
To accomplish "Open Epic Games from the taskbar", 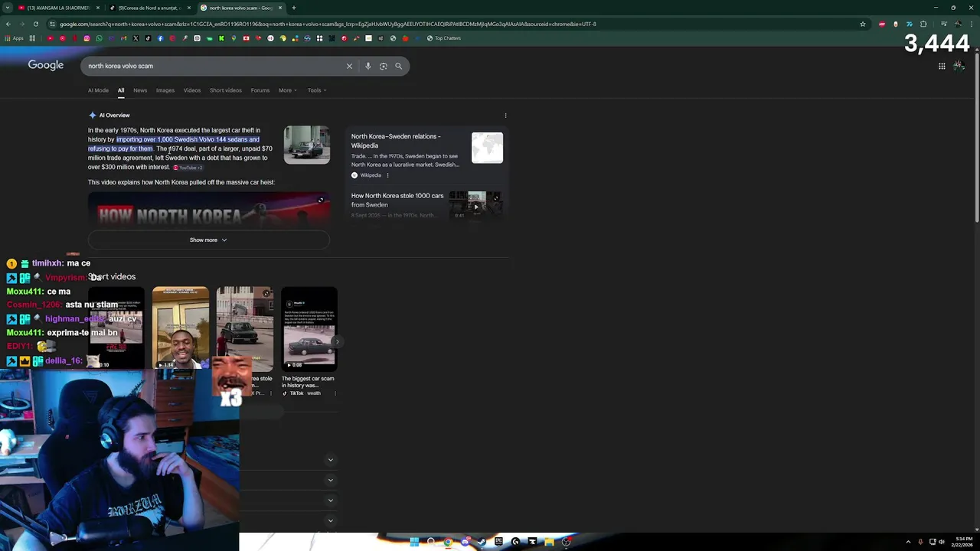I will pyautogui.click(x=498, y=542).
